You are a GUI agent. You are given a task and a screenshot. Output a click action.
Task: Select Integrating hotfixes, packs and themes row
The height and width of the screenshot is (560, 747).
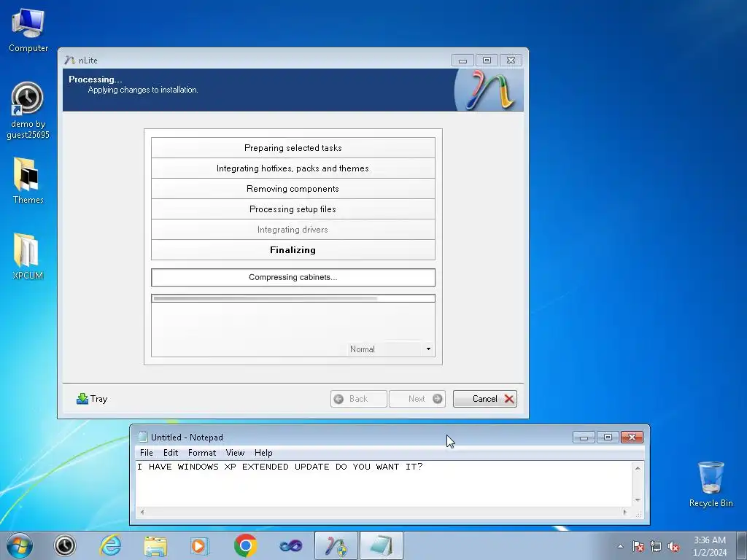293,168
